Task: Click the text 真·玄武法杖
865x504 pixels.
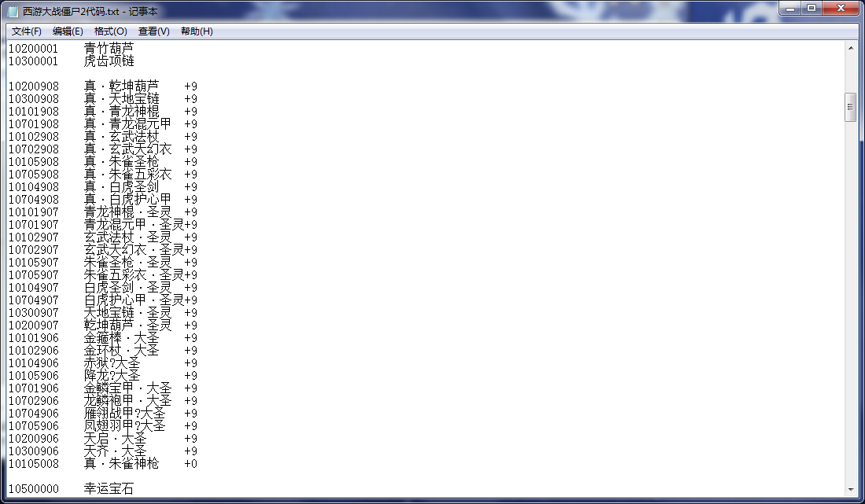Action: pyautogui.click(x=121, y=137)
